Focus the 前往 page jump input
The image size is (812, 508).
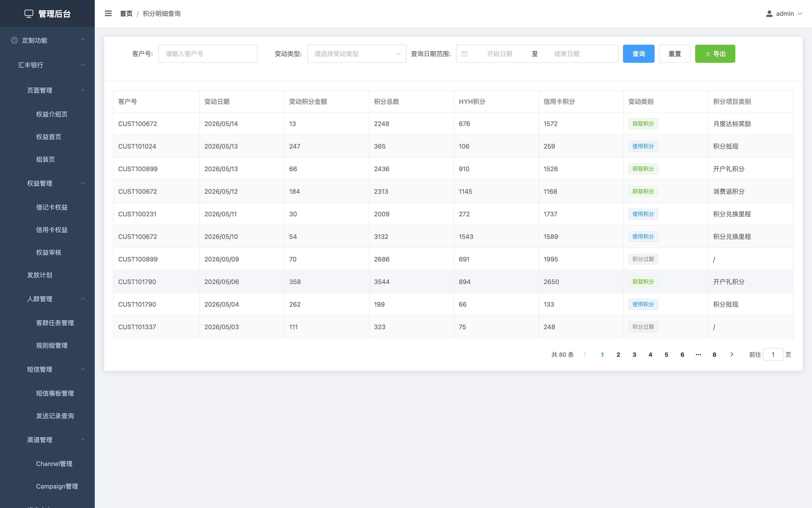point(773,354)
